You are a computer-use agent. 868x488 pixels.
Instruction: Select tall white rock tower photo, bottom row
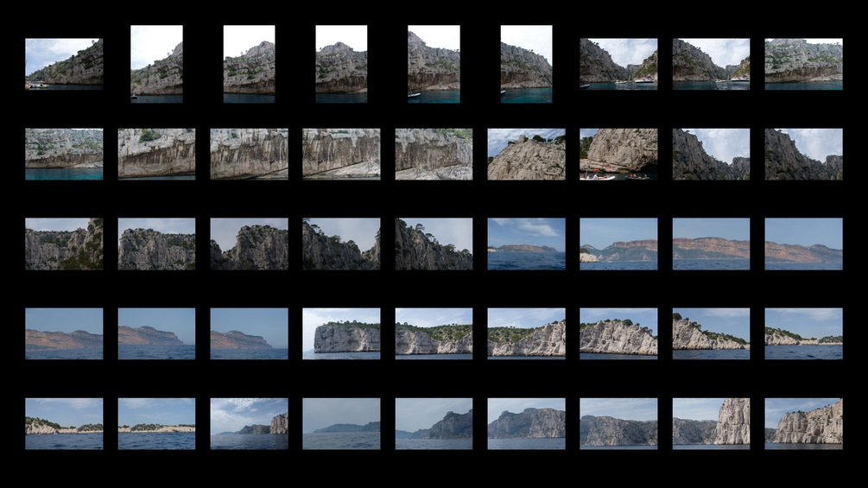(x=712, y=424)
